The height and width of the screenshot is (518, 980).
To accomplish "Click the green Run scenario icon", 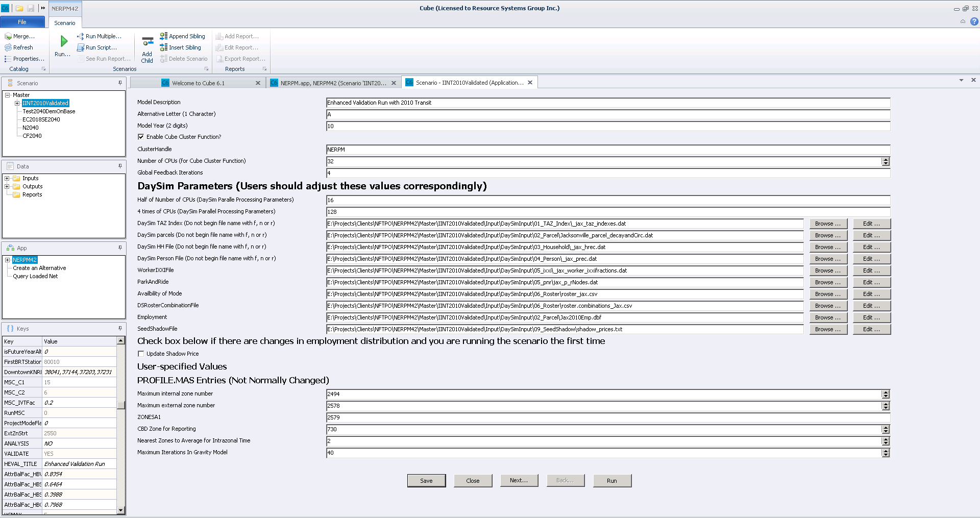I will pyautogui.click(x=63, y=41).
